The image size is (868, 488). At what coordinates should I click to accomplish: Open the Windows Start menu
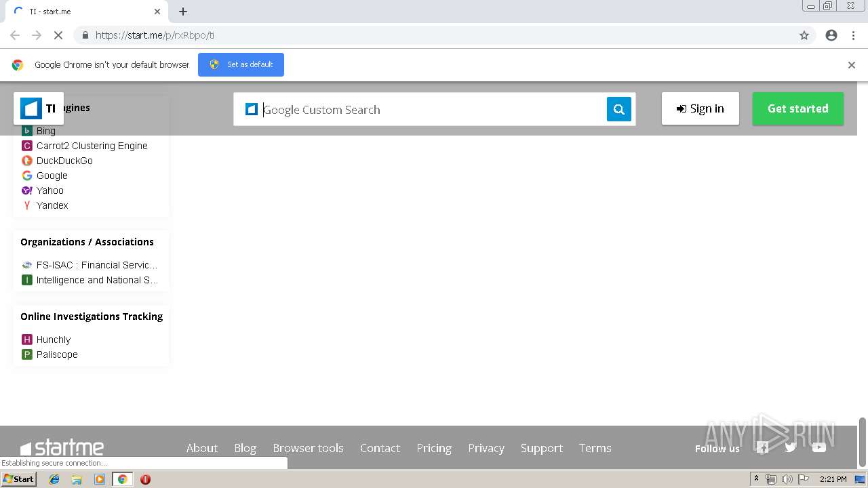pos(19,479)
